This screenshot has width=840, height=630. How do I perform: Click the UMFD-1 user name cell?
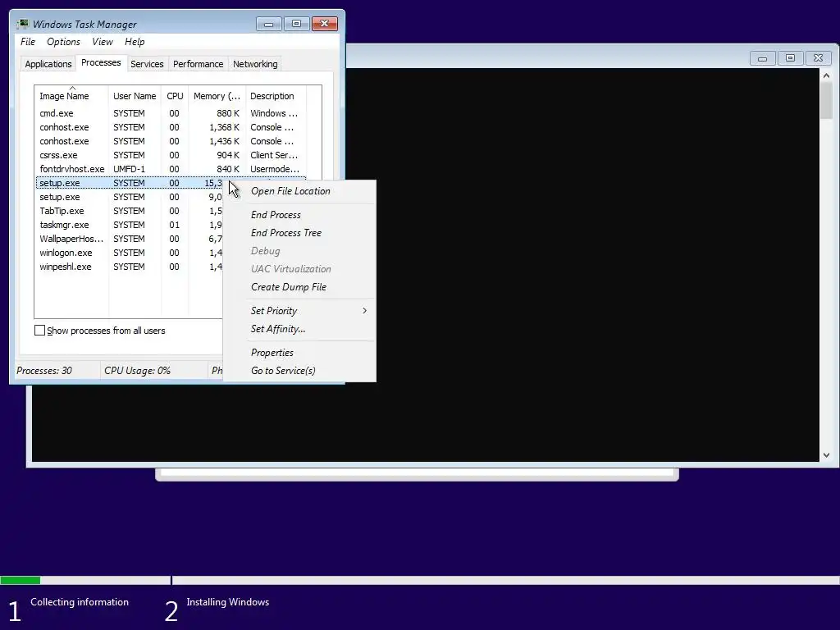[x=129, y=169]
